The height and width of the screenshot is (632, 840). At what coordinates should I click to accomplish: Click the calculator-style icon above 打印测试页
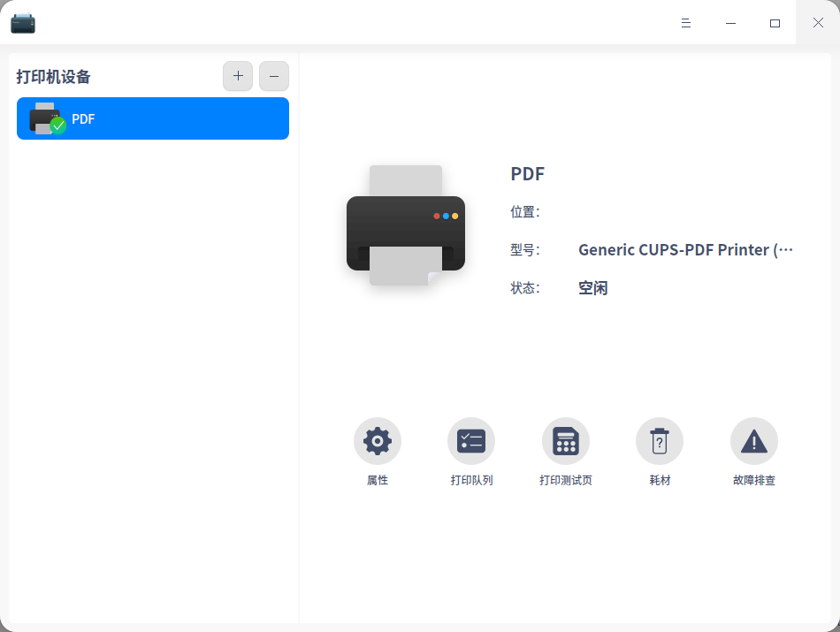pos(566,441)
